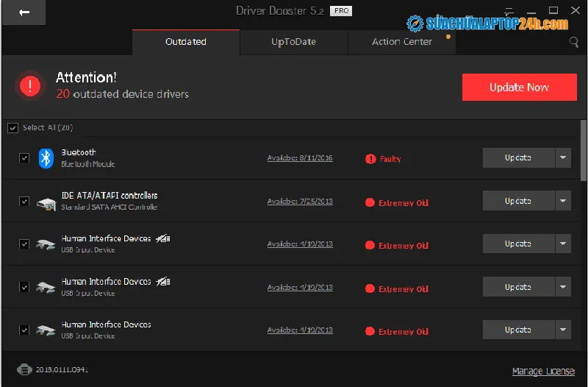Update the IDE ATA/ATAPI controllers driver

click(518, 201)
